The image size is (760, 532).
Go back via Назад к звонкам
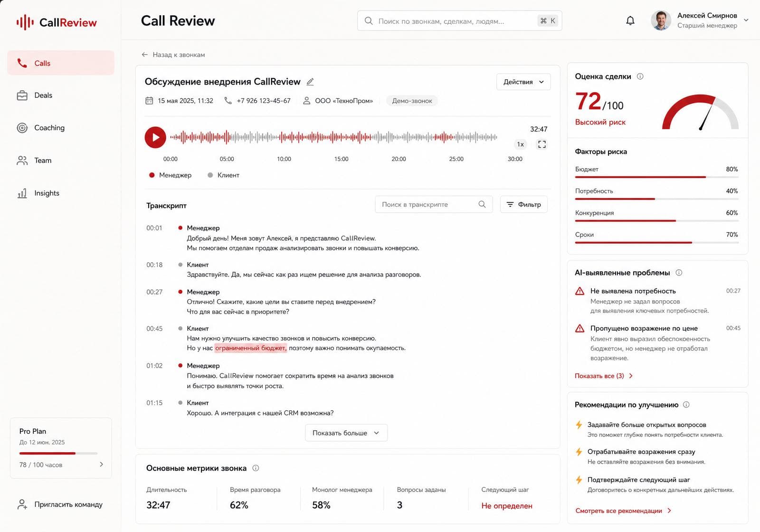click(173, 55)
